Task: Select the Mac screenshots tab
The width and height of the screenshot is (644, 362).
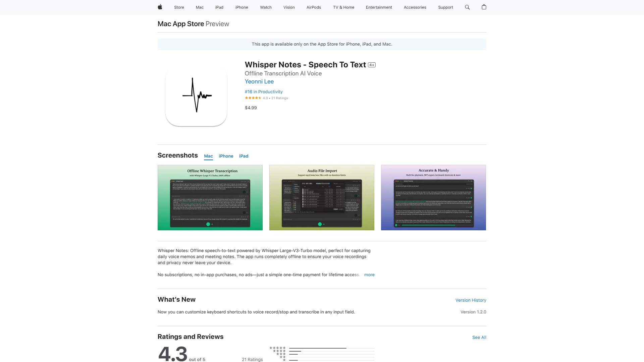Action: point(208,156)
